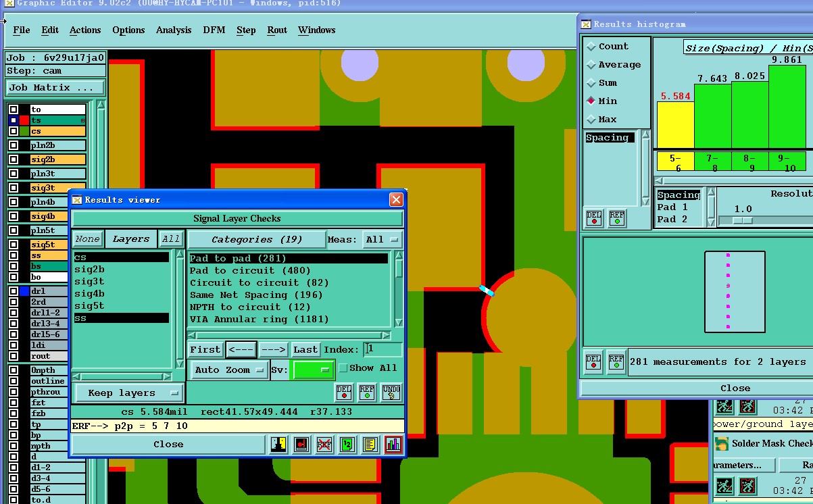This screenshot has width=813, height=504.
Task: Open the Job Matrix selector
Action: tap(55, 88)
